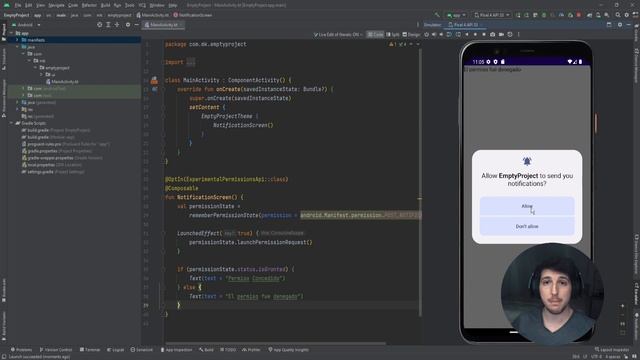The image size is (640, 360).
Task: Click the yellow warnings indicator in editor
Action: (393, 44)
